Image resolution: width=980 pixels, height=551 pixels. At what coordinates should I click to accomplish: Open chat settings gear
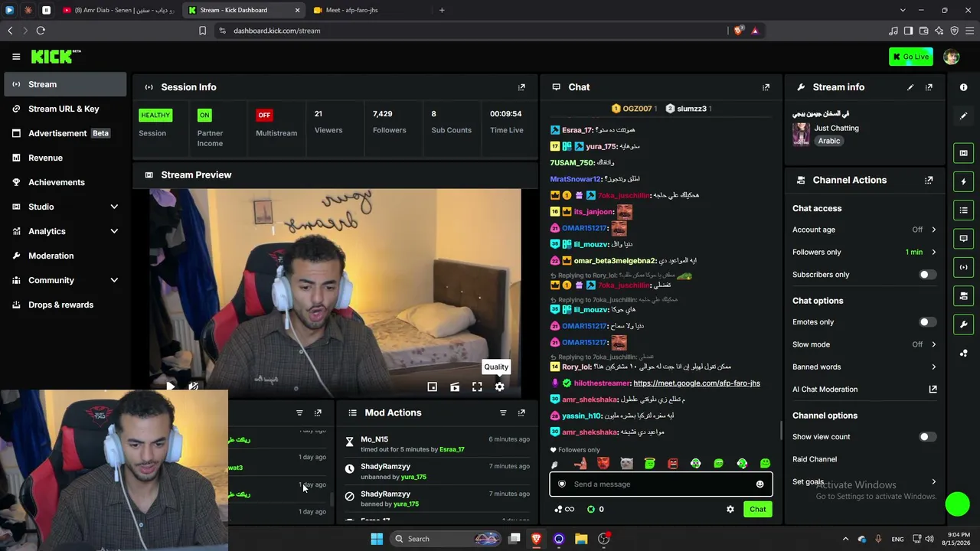pyautogui.click(x=730, y=510)
